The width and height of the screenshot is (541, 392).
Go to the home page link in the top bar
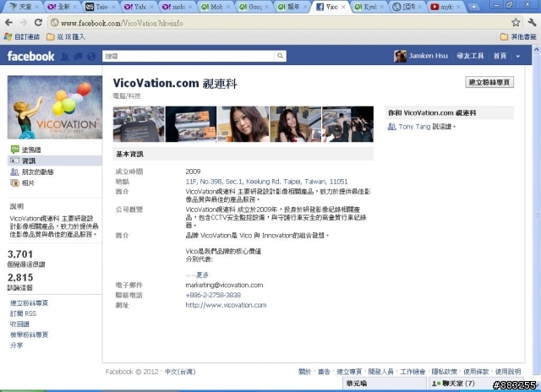(x=500, y=56)
